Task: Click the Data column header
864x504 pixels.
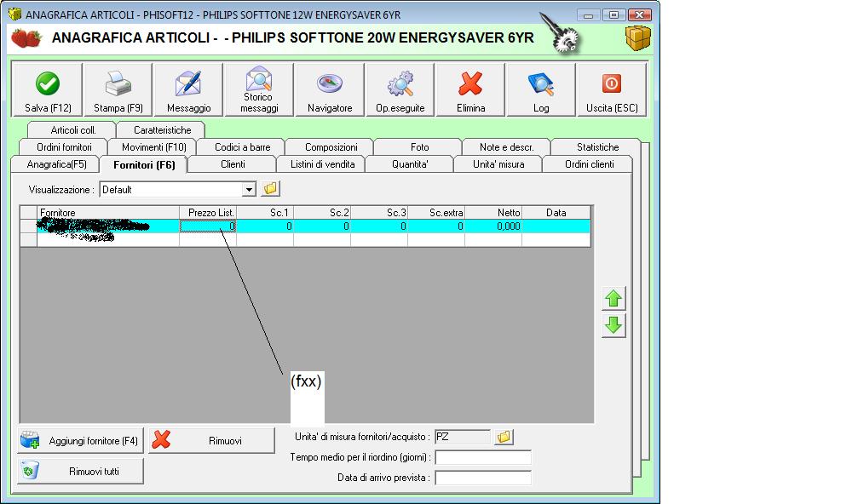Action: 556,213
